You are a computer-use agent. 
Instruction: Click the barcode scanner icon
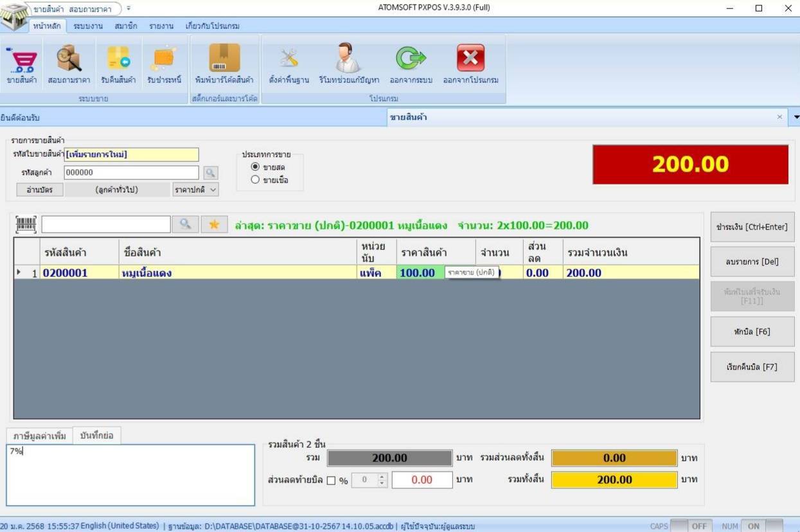pyautogui.click(x=26, y=224)
